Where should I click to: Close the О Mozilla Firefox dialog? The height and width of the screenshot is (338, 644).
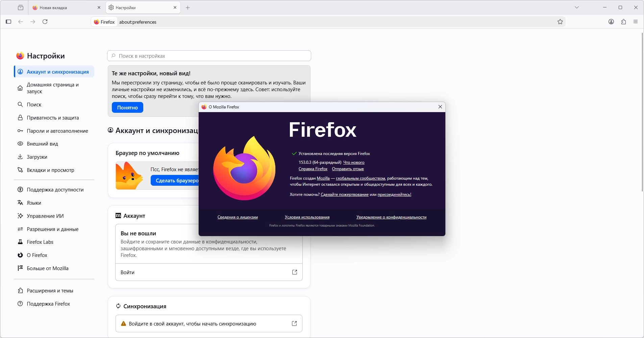coord(440,107)
